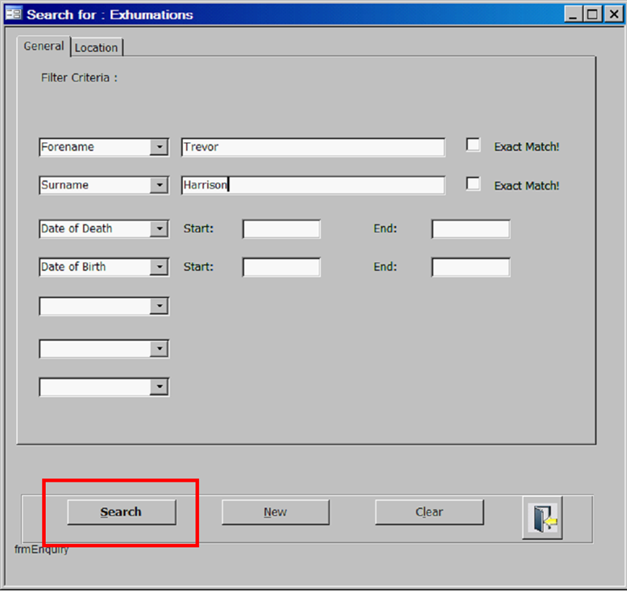Click the form icon in title bar
Screen dimensions: 627x591
[x=13, y=14]
